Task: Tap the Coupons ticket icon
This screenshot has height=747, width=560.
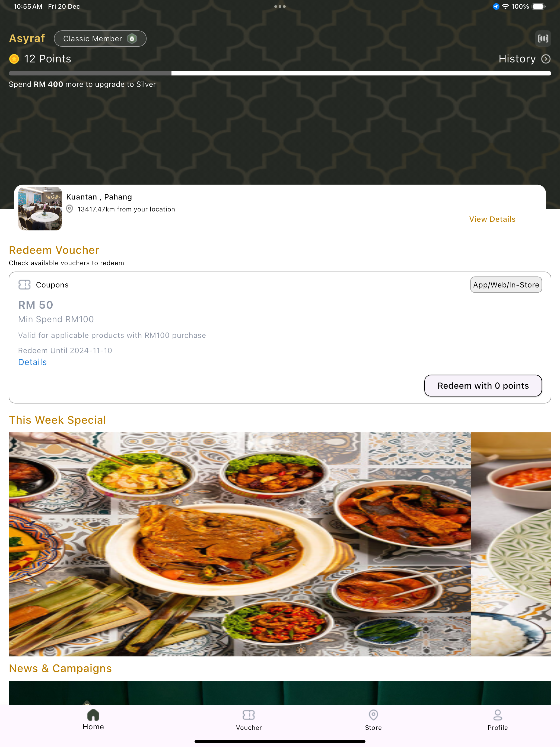Action: [x=24, y=285]
